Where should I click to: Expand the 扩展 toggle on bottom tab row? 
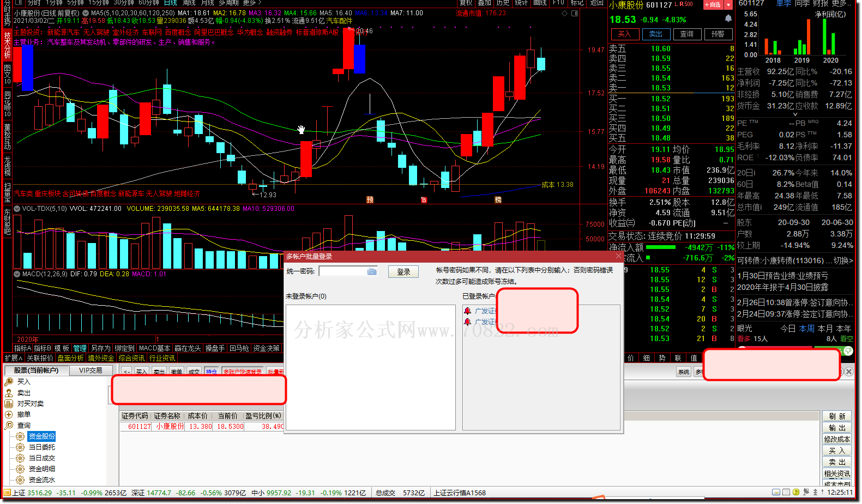click(x=13, y=358)
